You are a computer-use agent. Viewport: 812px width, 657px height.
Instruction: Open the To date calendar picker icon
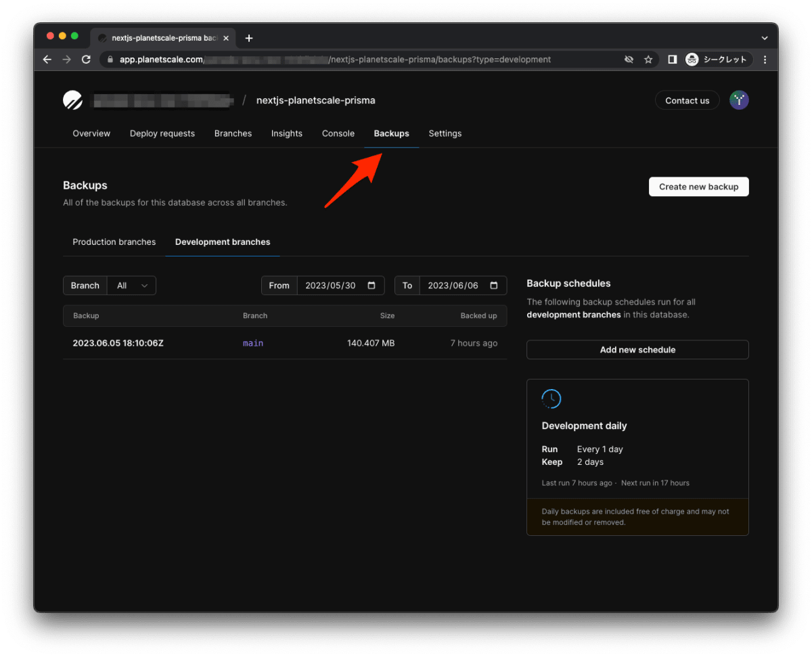[x=494, y=286]
